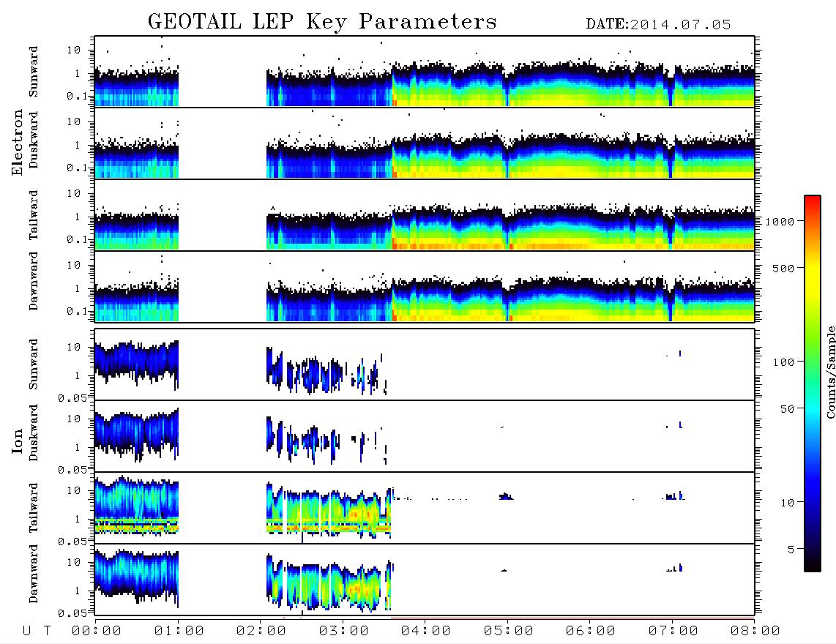The image size is (836, 644).
Task: Select the "DATE:2014.07.05" label
Action: [x=658, y=25]
